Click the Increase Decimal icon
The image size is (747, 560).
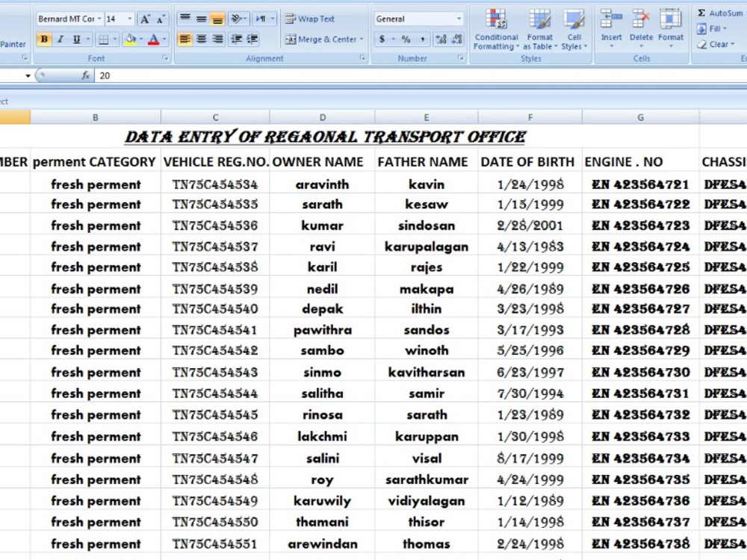click(x=441, y=39)
